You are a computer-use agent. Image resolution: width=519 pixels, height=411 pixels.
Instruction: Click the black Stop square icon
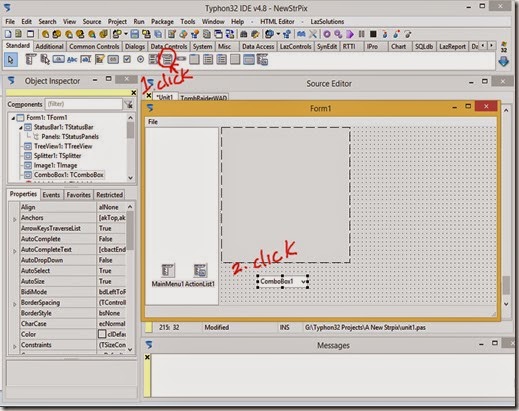[x=373, y=34]
